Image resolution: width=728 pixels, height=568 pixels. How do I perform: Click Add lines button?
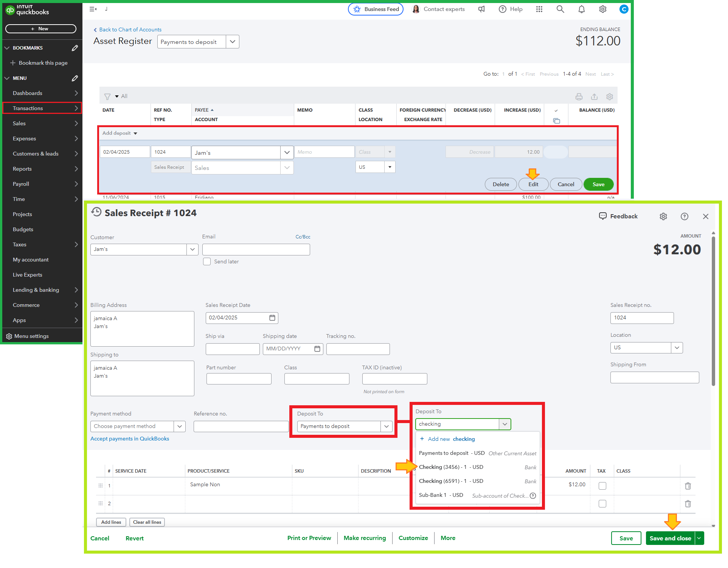[x=111, y=522]
